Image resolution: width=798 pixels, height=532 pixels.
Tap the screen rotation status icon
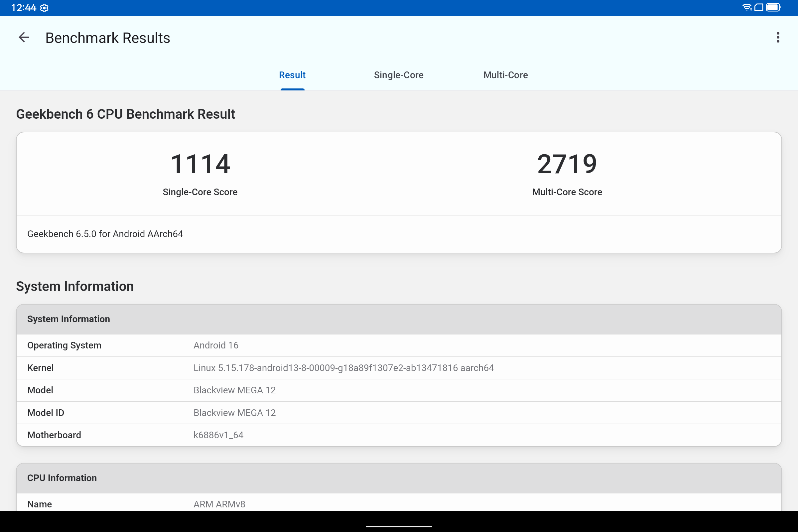tap(759, 7)
